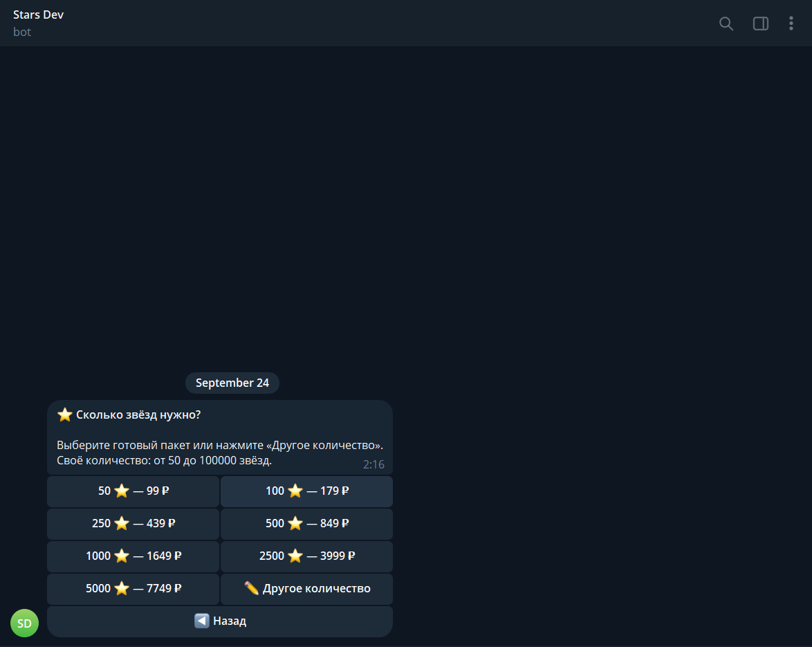This screenshot has height=647, width=812.
Task: Click the 'Другое количество' button
Action: tap(306, 589)
